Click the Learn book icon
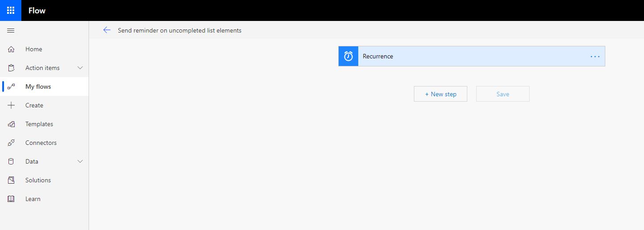The image size is (644, 230). (x=11, y=199)
